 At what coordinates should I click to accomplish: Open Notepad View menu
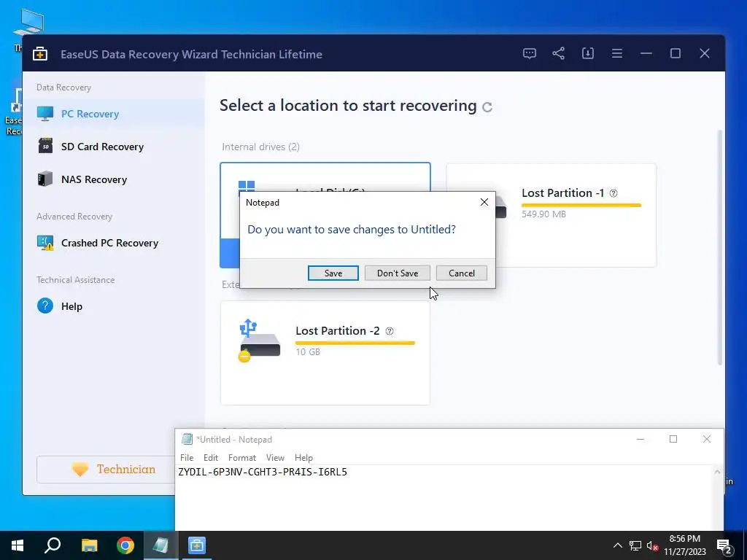point(275,458)
